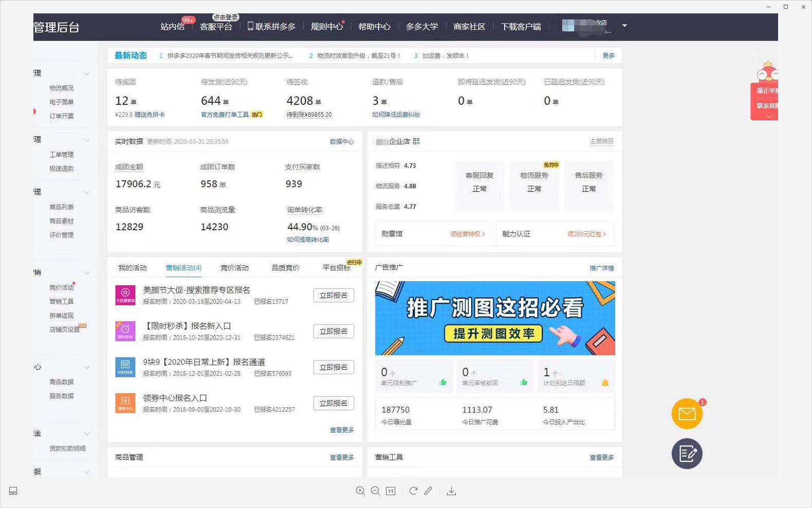Click the 美颜节大促 activity icon
Image resolution: width=812 pixels, height=508 pixels.
coord(125,295)
